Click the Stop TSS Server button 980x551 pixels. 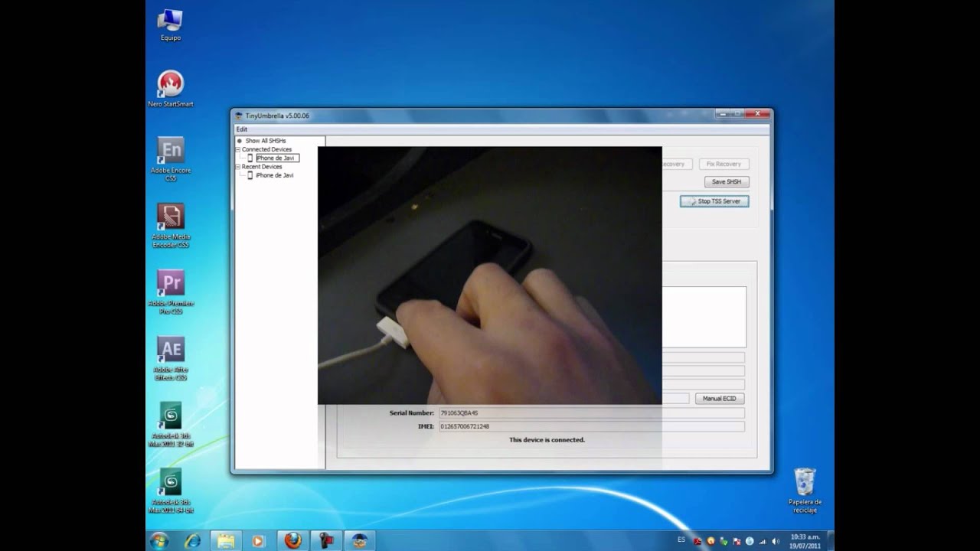pos(714,201)
